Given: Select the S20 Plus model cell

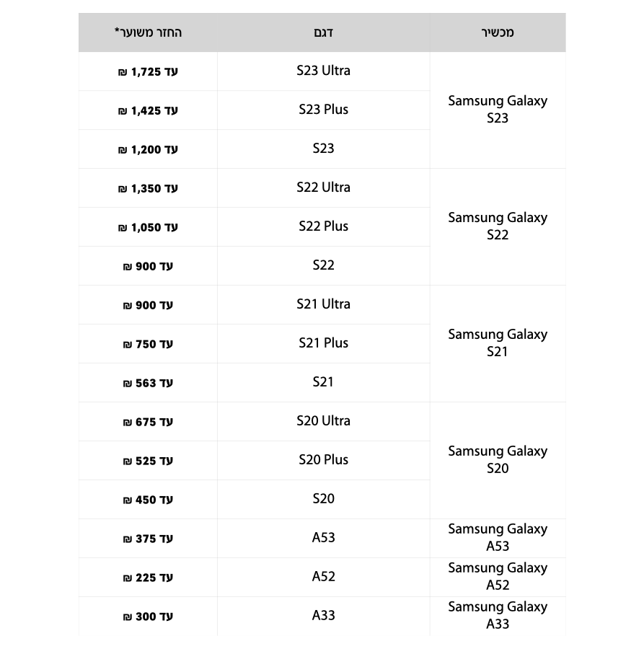Looking at the screenshot, I should [x=323, y=460].
